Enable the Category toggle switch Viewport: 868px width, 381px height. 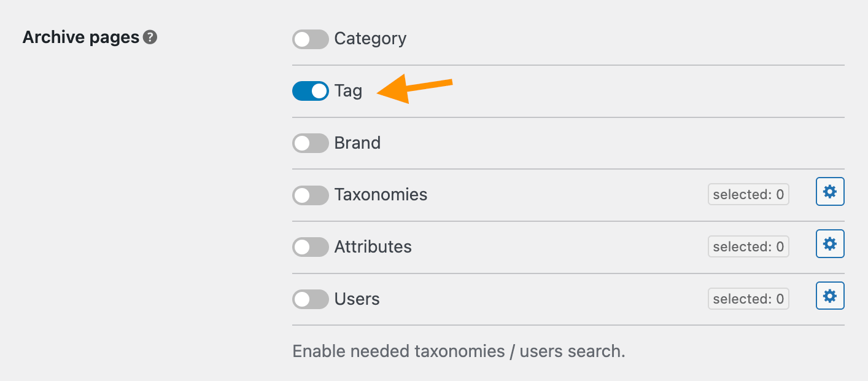tap(311, 39)
